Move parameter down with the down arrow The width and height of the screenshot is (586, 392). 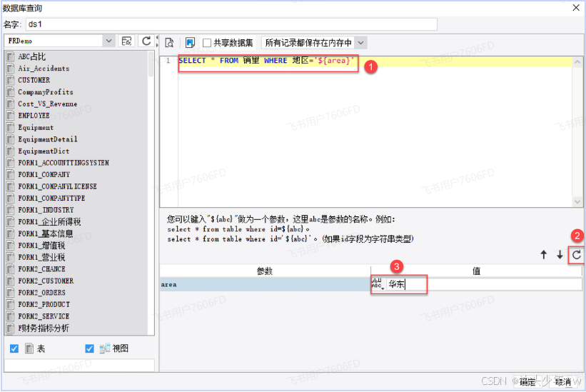[560, 255]
